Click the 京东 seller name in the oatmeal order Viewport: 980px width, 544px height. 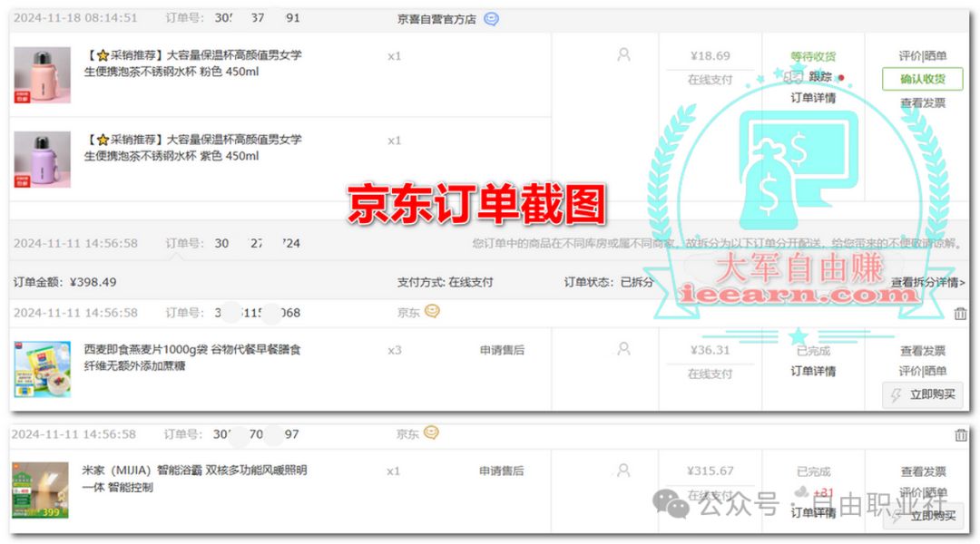[x=408, y=312]
